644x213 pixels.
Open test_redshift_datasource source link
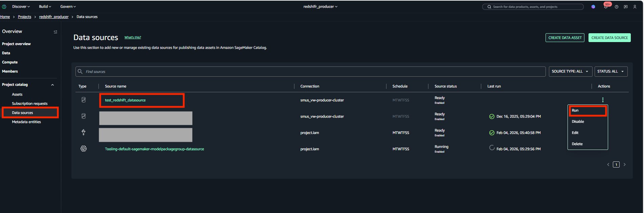click(x=125, y=100)
